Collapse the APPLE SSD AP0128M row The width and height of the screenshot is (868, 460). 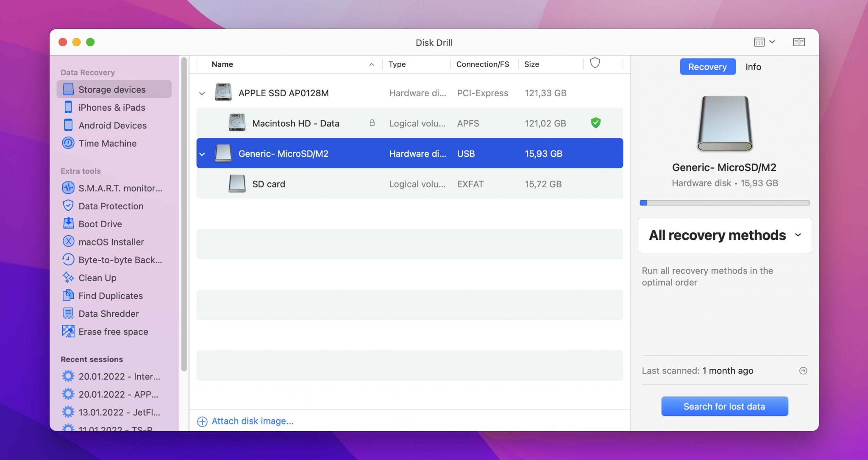202,93
